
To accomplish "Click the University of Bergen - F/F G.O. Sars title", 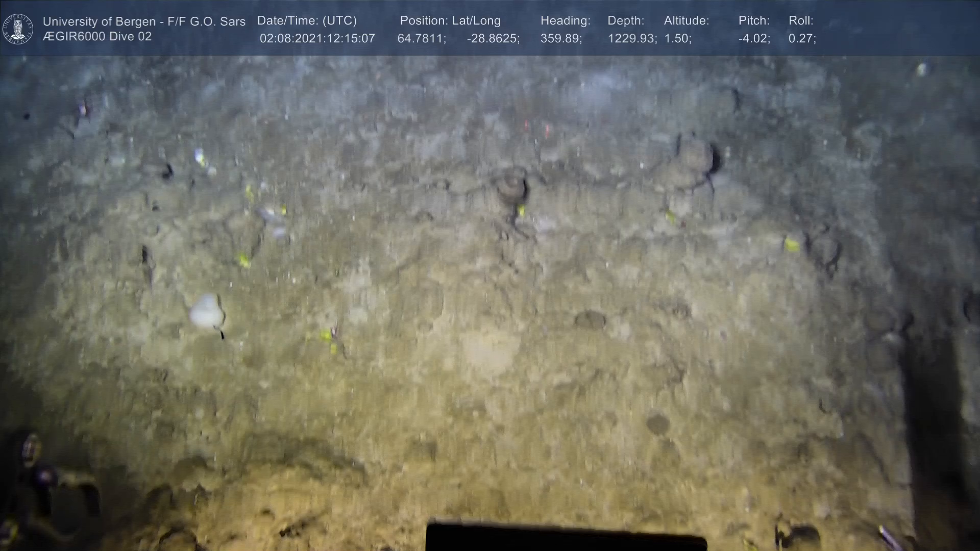I will point(144,21).
